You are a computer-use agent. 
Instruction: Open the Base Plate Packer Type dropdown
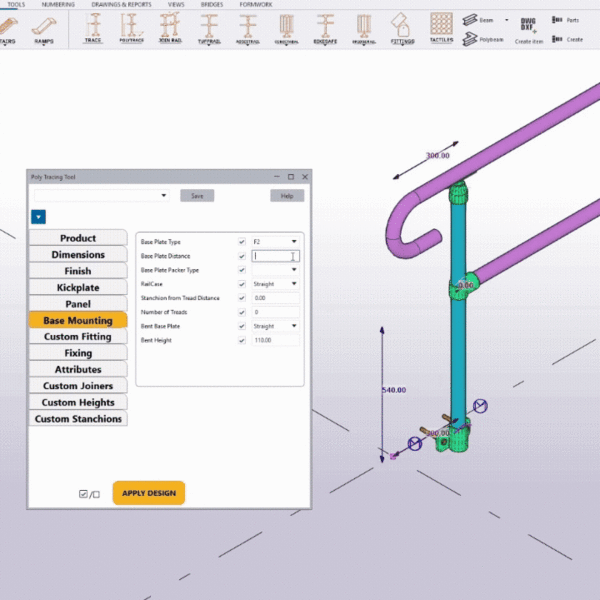(294, 270)
